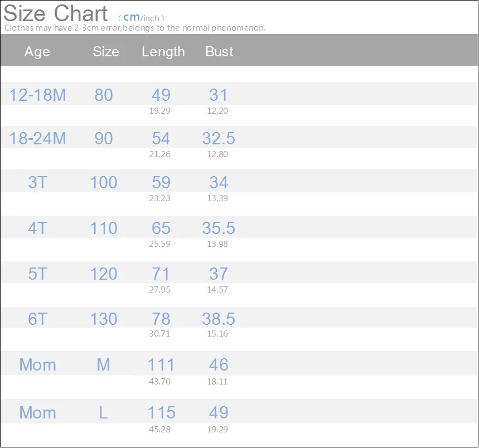Image resolution: width=479 pixels, height=448 pixels.
Task: Click the Age column header
Action: coord(37,52)
